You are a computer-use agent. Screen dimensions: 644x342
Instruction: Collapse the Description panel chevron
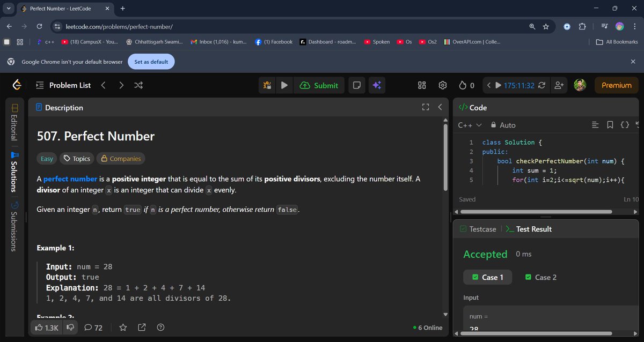tap(440, 107)
